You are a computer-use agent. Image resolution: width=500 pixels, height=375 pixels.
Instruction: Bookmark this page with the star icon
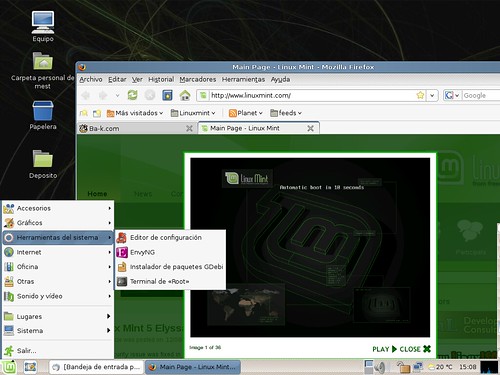click(420, 95)
